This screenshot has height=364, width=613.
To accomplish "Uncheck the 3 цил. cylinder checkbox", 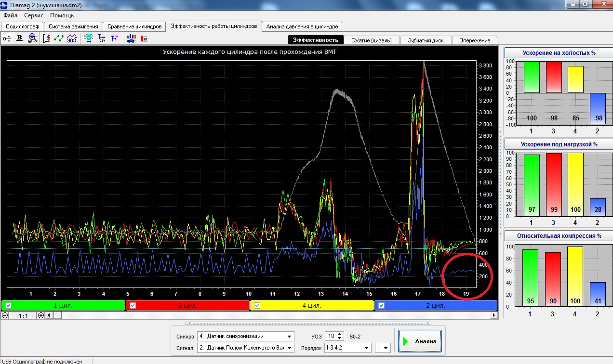I will 133,305.
